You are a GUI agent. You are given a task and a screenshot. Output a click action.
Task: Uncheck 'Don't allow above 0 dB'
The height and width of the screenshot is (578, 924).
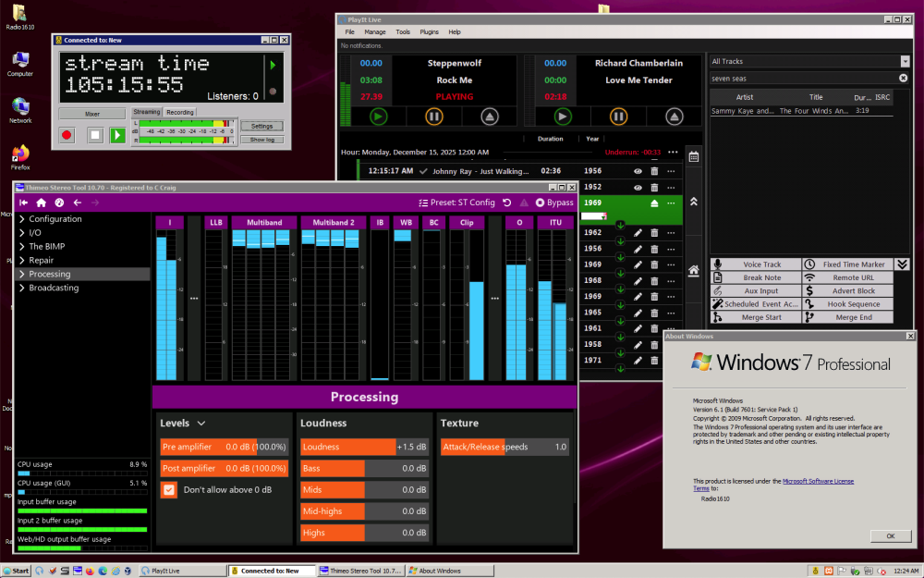tap(169, 490)
